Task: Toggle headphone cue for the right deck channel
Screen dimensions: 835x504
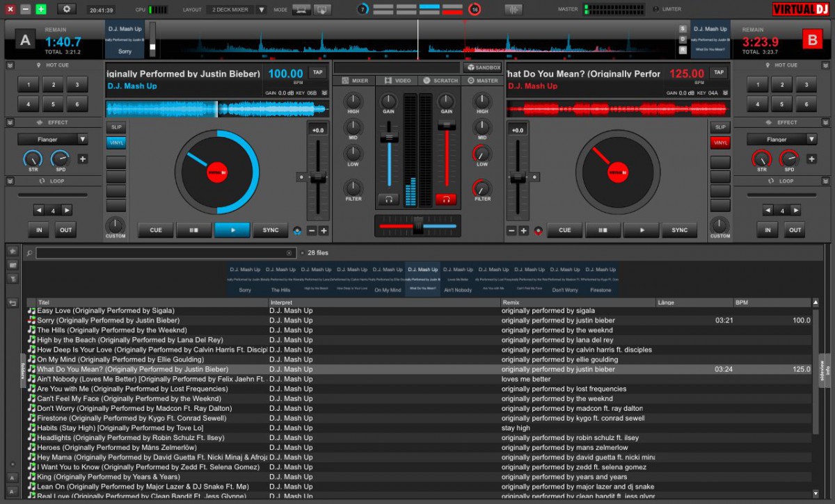Action: click(446, 200)
